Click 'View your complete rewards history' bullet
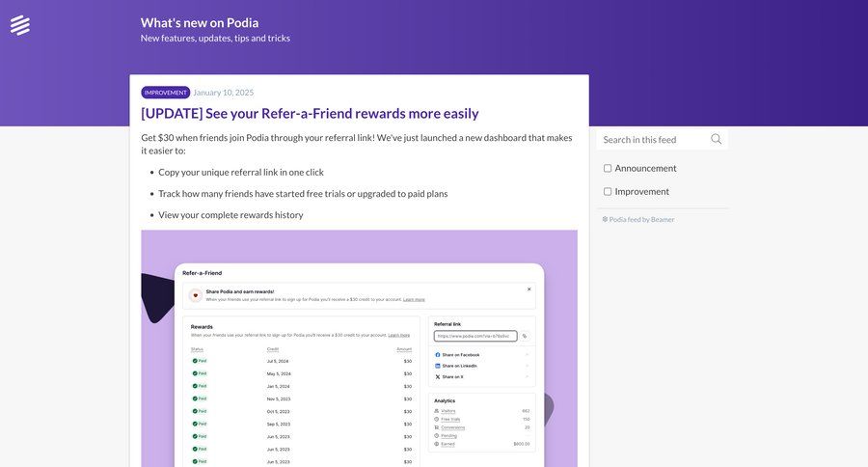 coord(231,215)
